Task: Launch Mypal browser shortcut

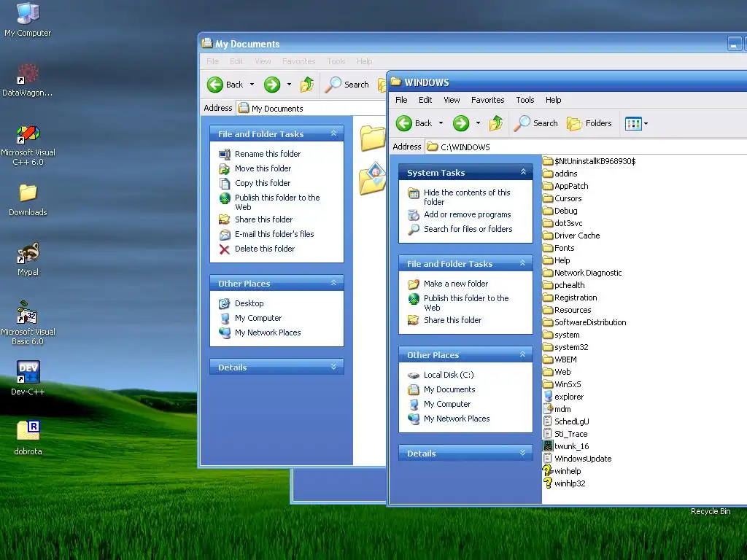Action: [28, 259]
